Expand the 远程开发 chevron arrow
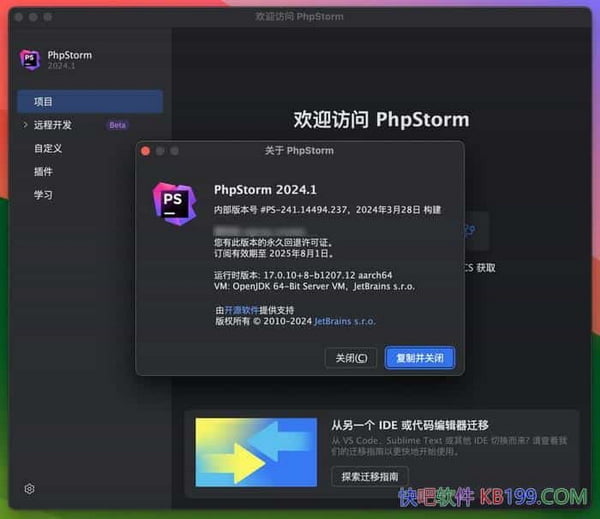This screenshot has height=519, width=600. click(x=25, y=125)
